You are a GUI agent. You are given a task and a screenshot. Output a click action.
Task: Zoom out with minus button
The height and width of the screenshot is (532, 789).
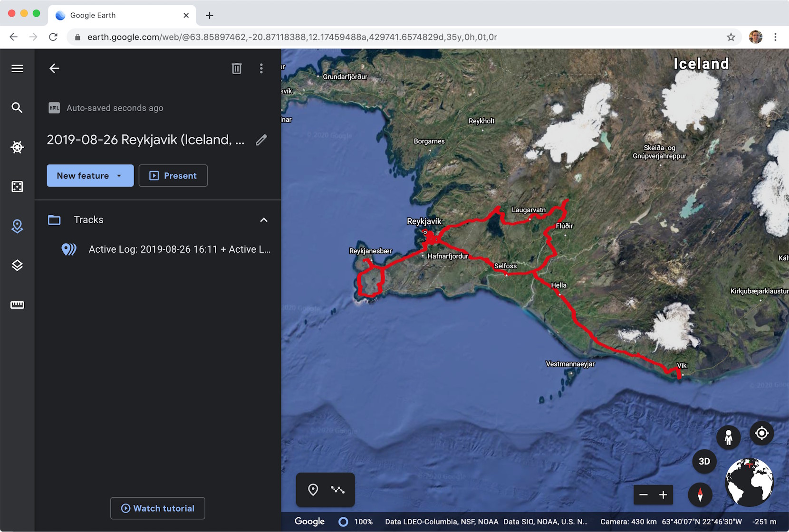(x=644, y=495)
